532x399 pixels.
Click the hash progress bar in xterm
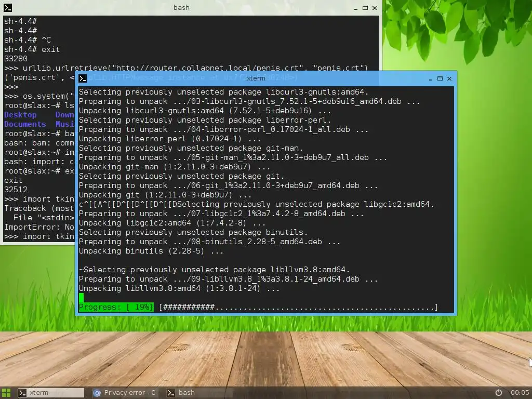coord(299,307)
